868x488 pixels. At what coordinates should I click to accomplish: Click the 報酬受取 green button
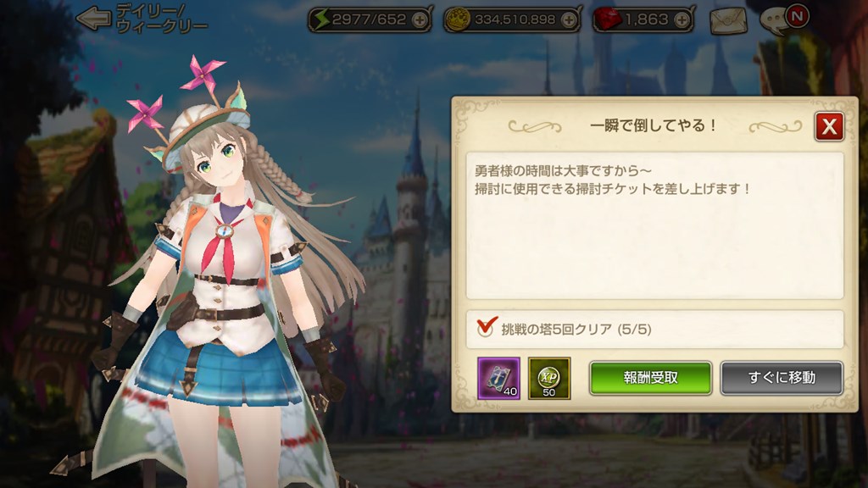click(x=650, y=378)
